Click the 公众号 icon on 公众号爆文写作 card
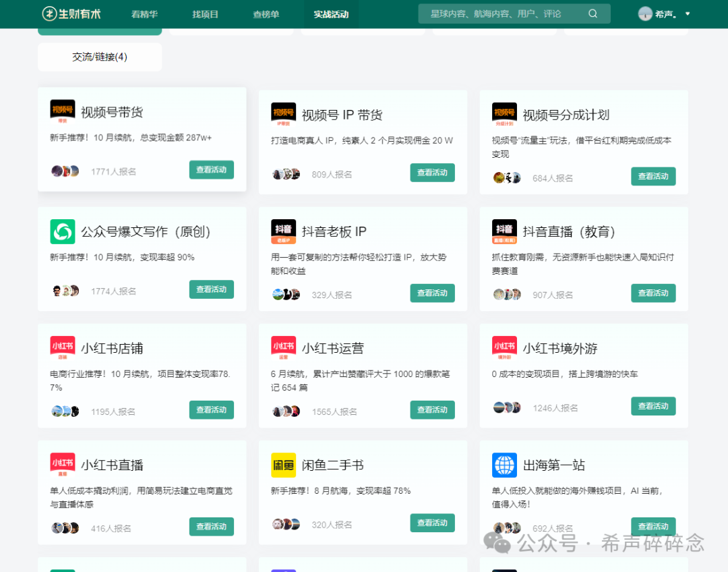The image size is (728, 572). (63, 231)
